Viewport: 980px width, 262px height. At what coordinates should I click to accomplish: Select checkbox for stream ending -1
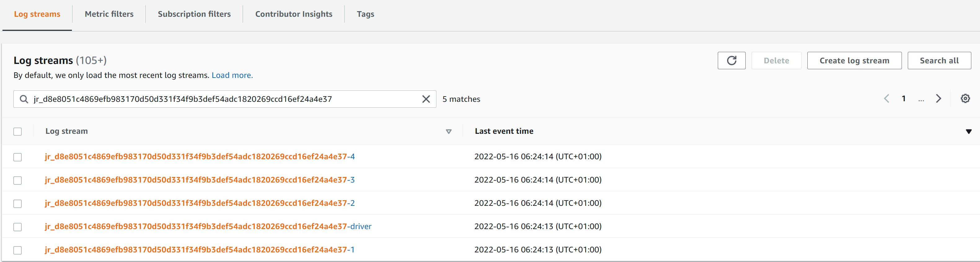coord(17,250)
